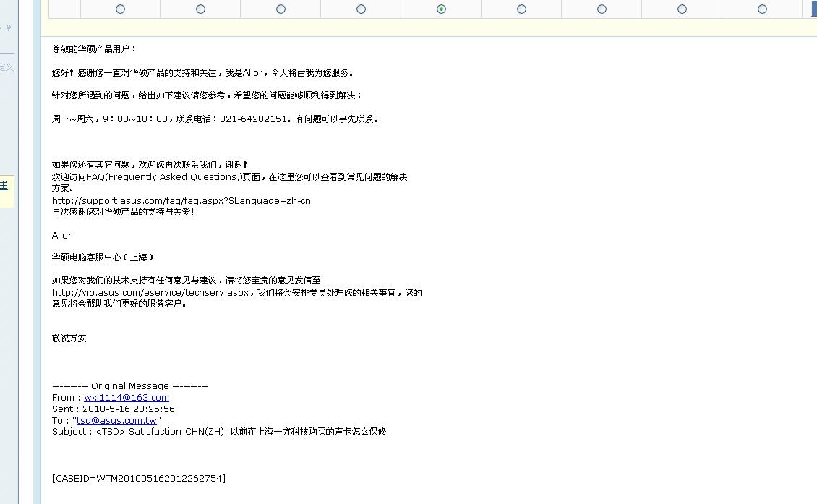Select the second rating radio button from left
The image size is (817, 504).
[200, 9]
